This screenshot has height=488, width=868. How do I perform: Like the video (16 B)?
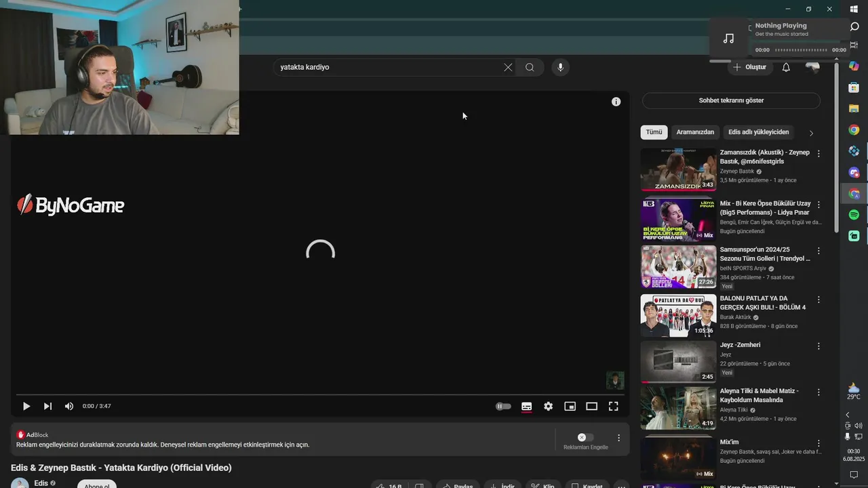tap(389, 485)
